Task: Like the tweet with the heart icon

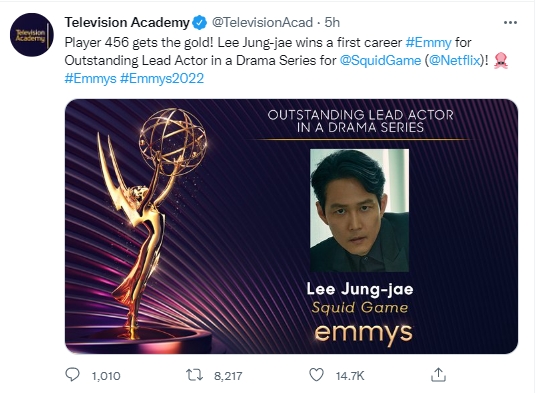Action: click(x=316, y=375)
